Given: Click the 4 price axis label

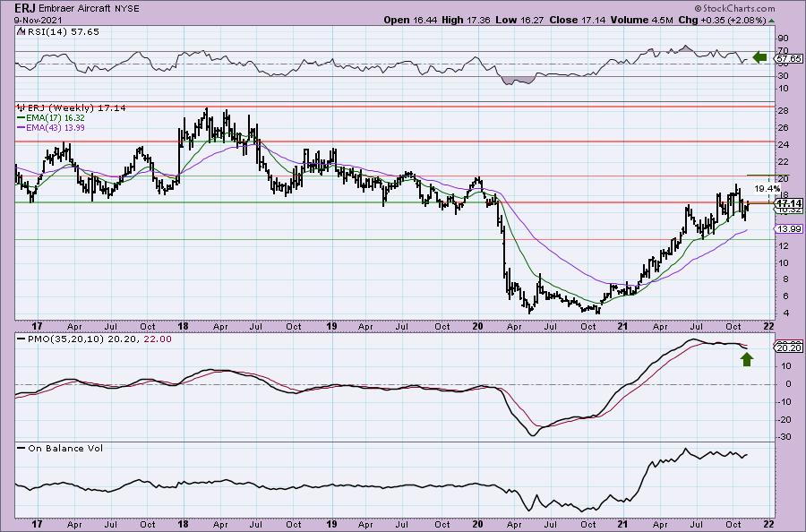Looking at the screenshot, I should click(785, 313).
